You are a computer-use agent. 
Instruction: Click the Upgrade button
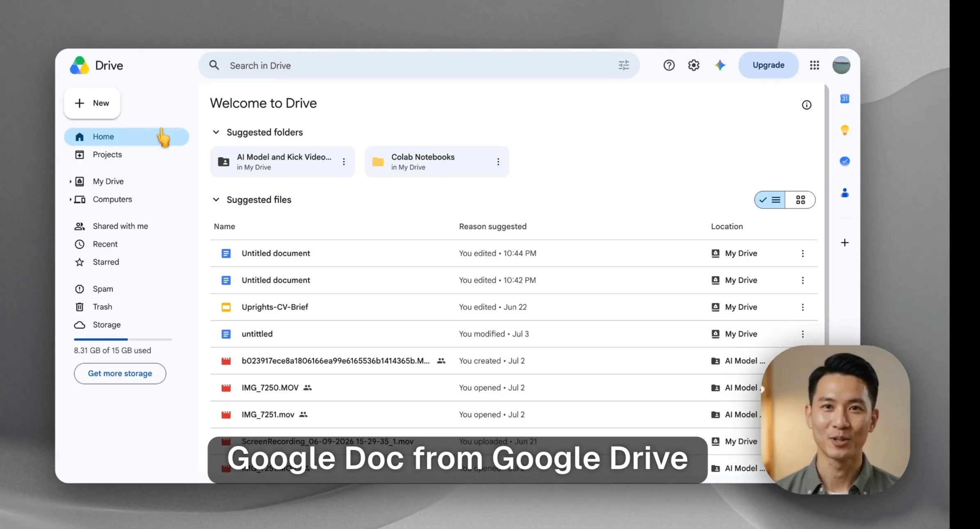click(x=768, y=65)
